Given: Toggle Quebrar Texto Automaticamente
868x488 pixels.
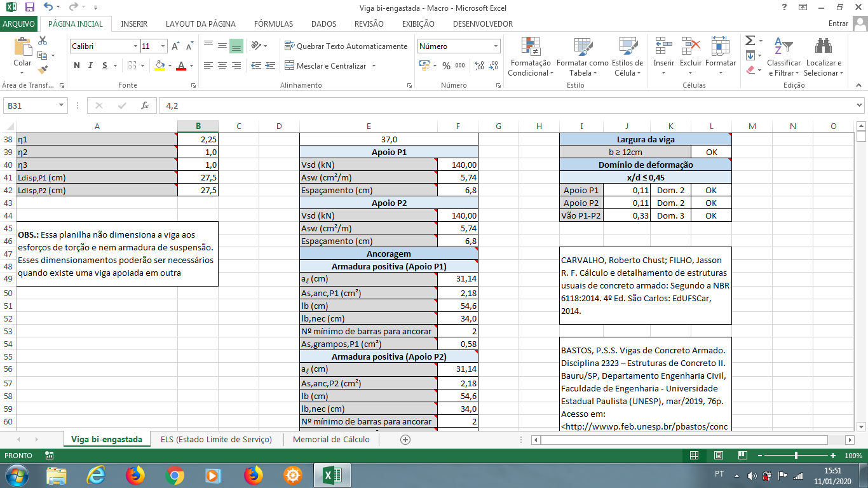Looking at the screenshot, I should 346,46.
